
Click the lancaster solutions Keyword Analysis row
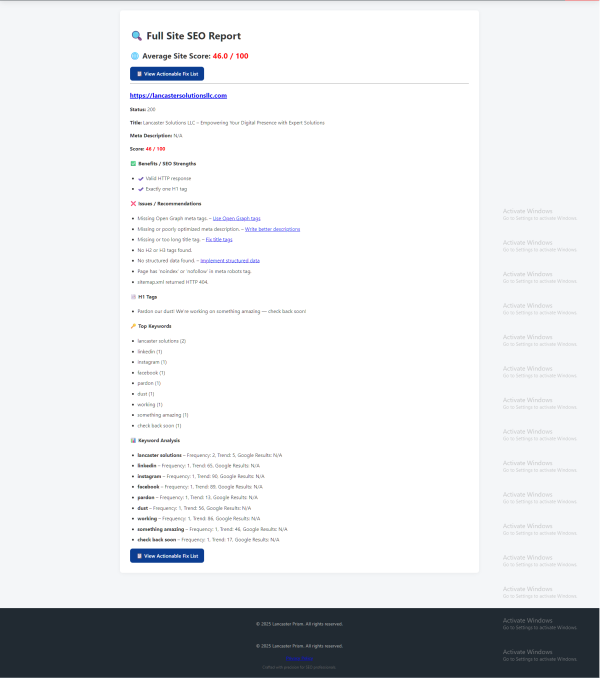tap(210, 455)
